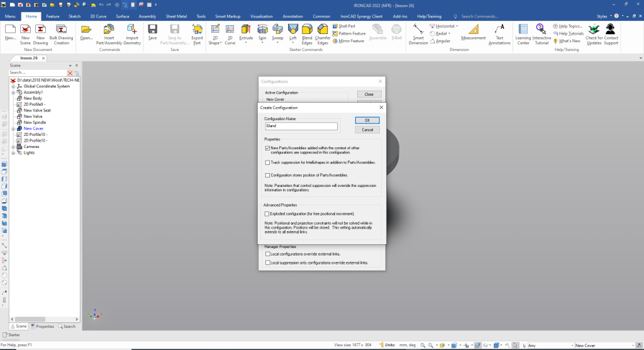Select the Blend Edges tool
The width and height of the screenshot is (644, 350).
(307, 30)
